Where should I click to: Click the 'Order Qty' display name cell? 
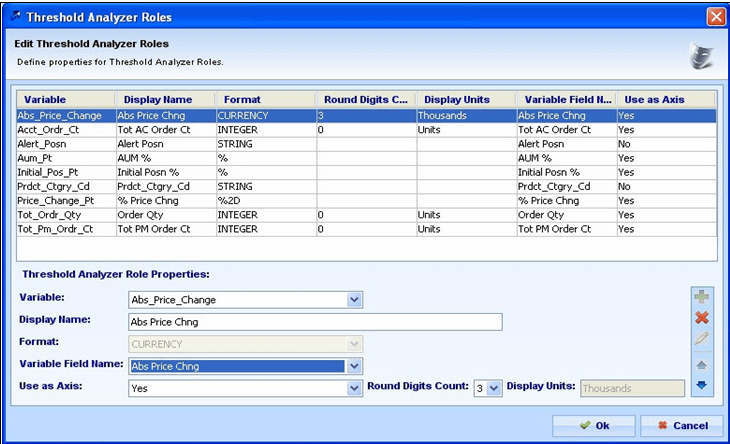[x=166, y=215]
